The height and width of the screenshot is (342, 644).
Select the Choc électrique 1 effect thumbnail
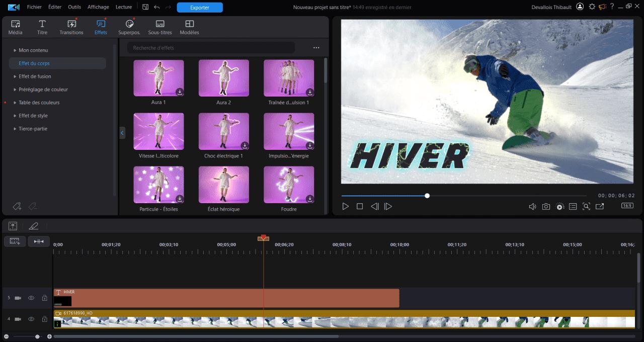click(223, 131)
